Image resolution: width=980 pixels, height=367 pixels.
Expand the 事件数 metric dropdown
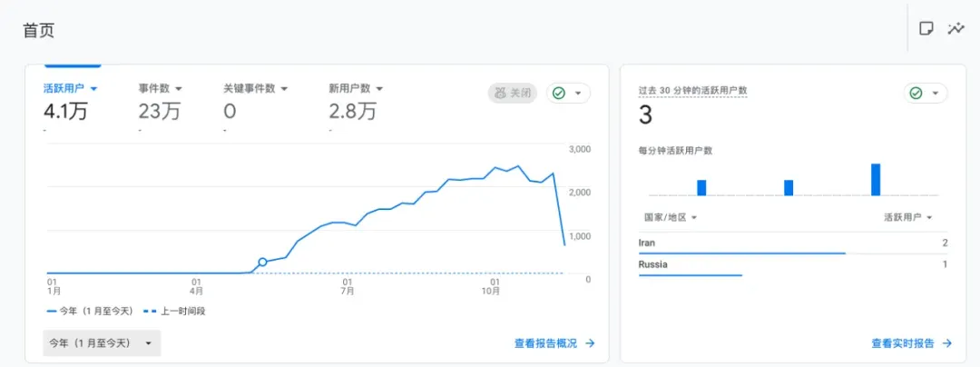coord(161,88)
